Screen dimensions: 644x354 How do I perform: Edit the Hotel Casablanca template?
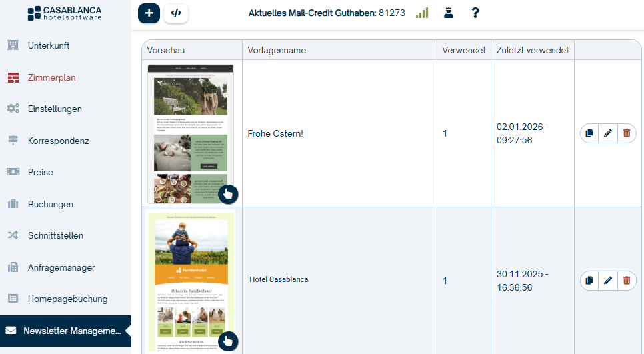tap(607, 281)
